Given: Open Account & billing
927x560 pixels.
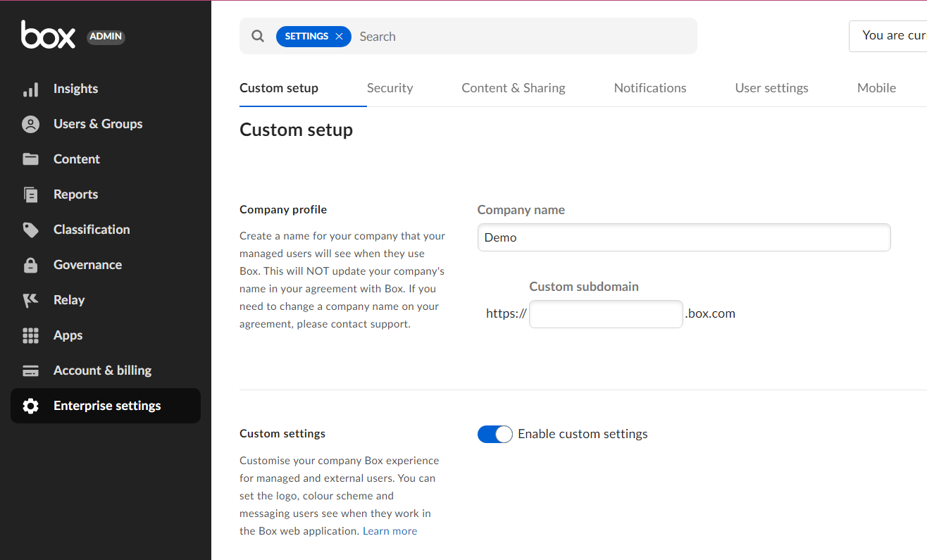Looking at the screenshot, I should (x=106, y=371).
